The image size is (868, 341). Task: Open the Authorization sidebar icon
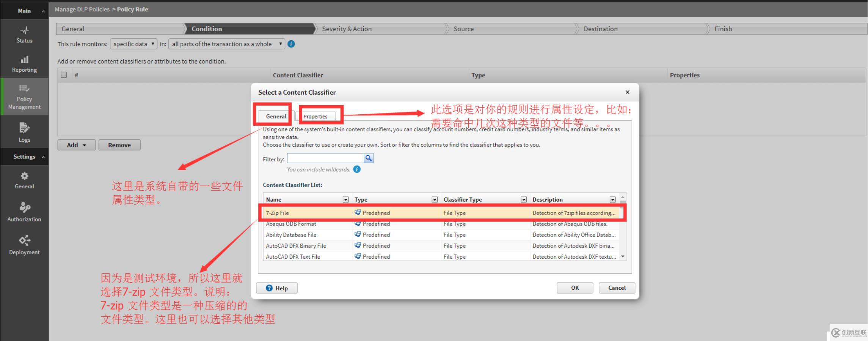(x=24, y=207)
